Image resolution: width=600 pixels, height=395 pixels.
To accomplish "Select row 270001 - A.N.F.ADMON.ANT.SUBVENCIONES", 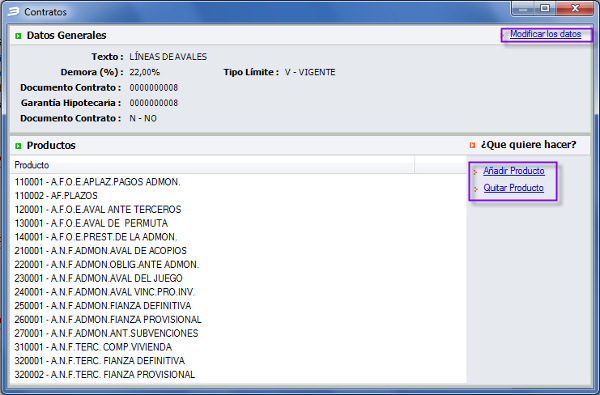I will (x=238, y=333).
